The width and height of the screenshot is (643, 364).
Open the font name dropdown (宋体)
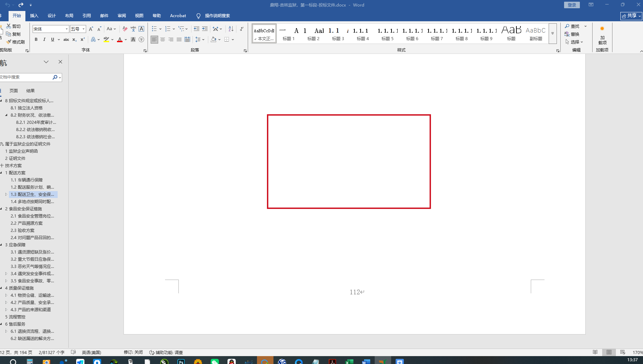[67, 29]
